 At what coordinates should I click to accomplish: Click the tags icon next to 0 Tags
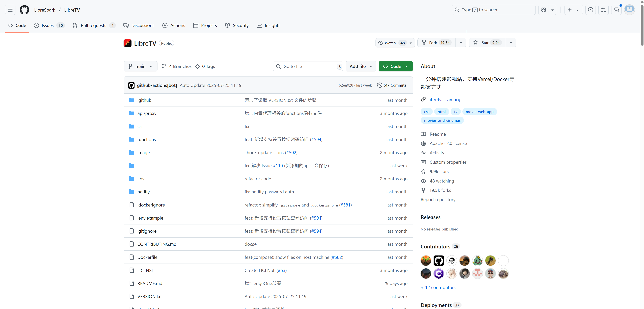coord(197,66)
